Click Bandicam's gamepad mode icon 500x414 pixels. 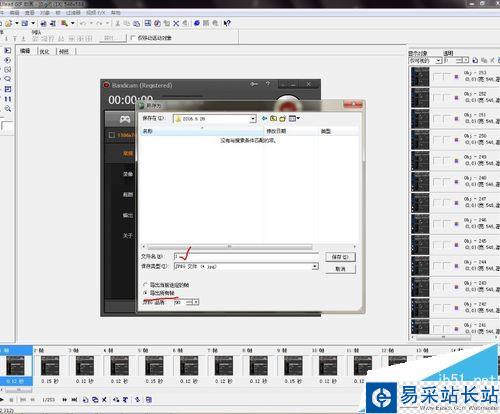click(x=125, y=119)
